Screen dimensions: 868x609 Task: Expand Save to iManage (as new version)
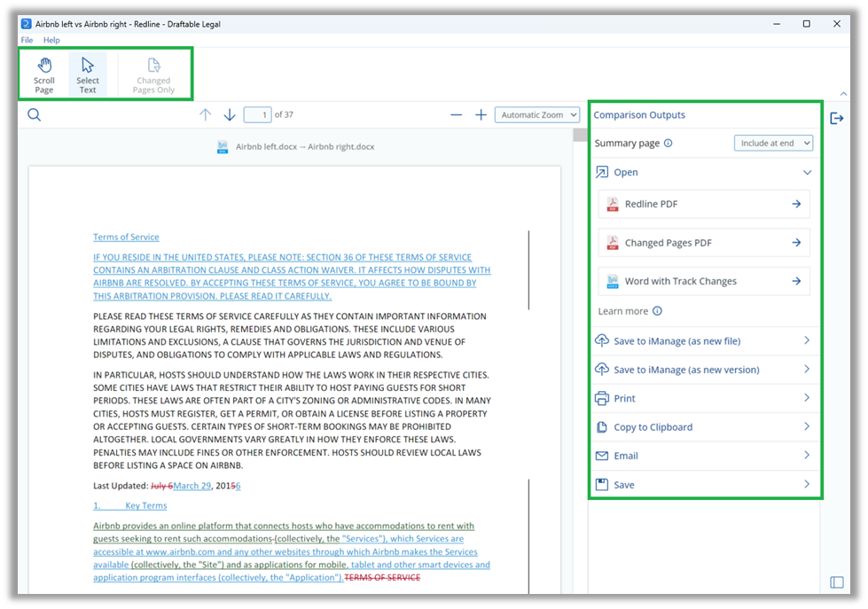(704, 370)
